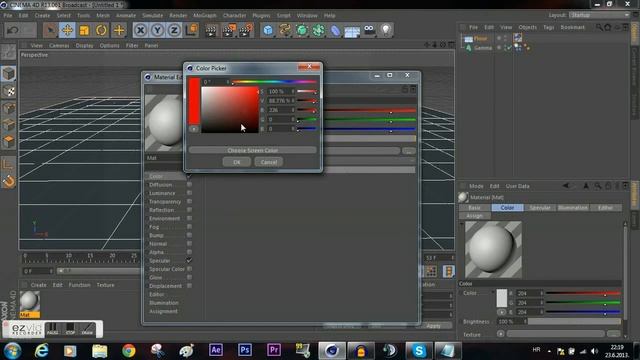640x360 pixels.
Task: Confirm the Color Picker with OK
Action: (237, 162)
